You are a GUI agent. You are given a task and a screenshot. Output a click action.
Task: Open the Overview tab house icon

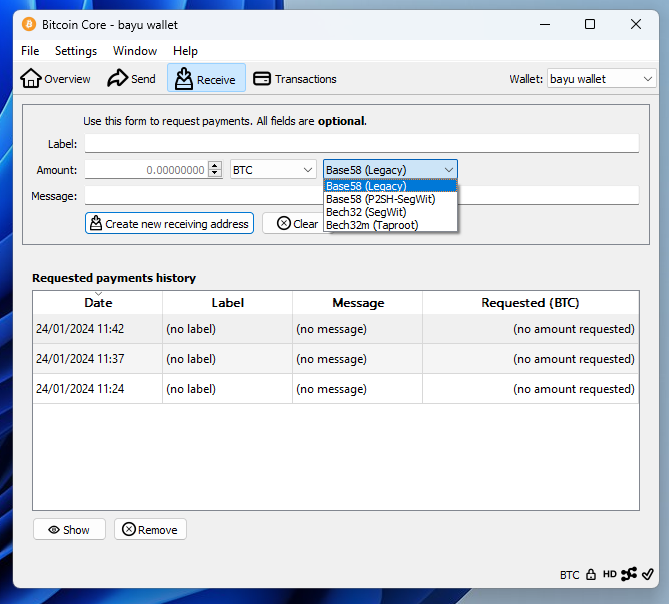[31, 78]
